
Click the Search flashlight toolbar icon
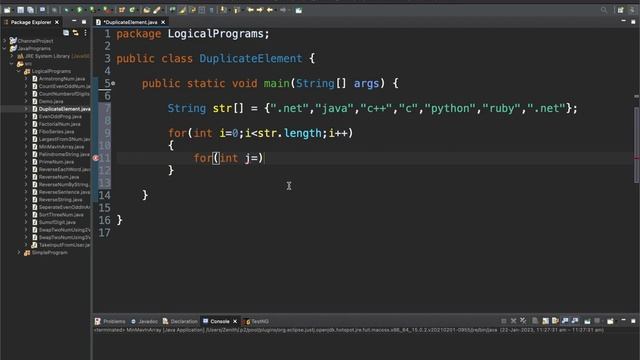(x=157, y=10)
